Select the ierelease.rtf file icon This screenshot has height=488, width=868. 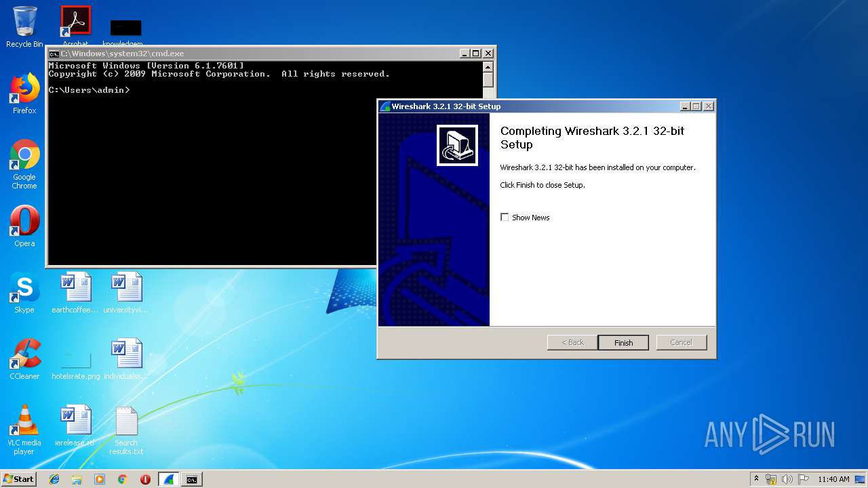pyautogui.click(x=75, y=426)
